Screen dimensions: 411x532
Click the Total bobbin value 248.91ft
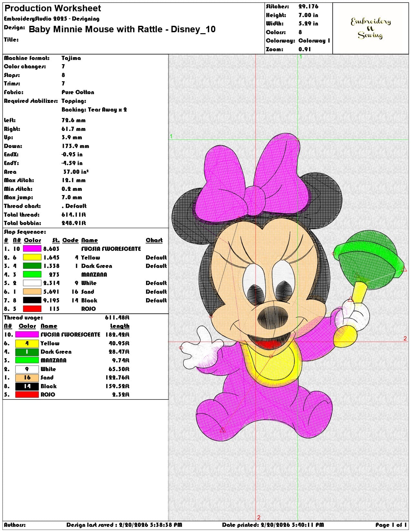click(74, 223)
